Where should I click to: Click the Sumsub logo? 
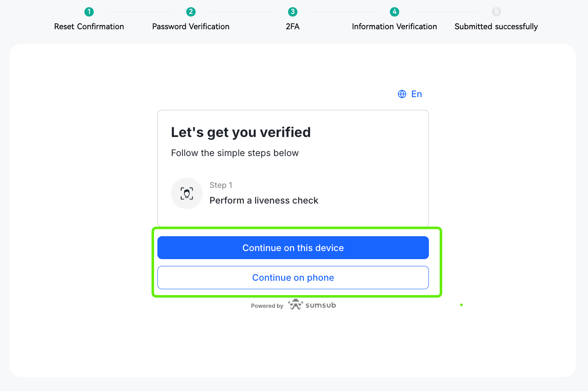click(312, 305)
